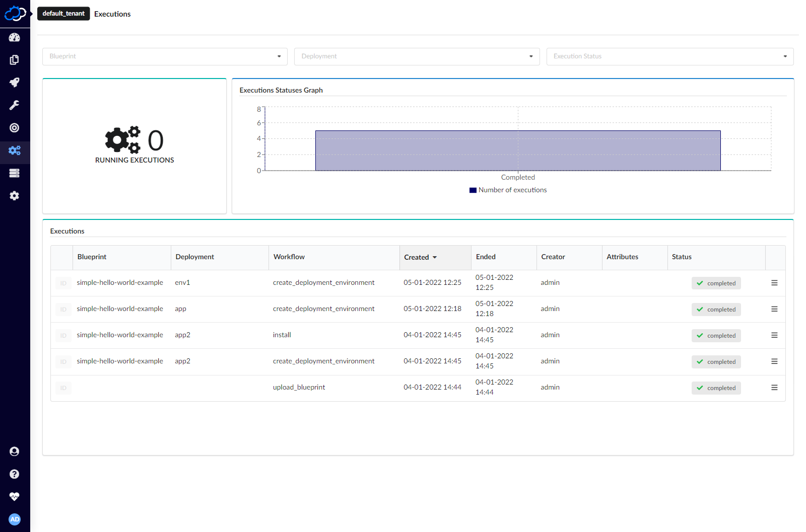Open the help question mark icon

click(15, 474)
